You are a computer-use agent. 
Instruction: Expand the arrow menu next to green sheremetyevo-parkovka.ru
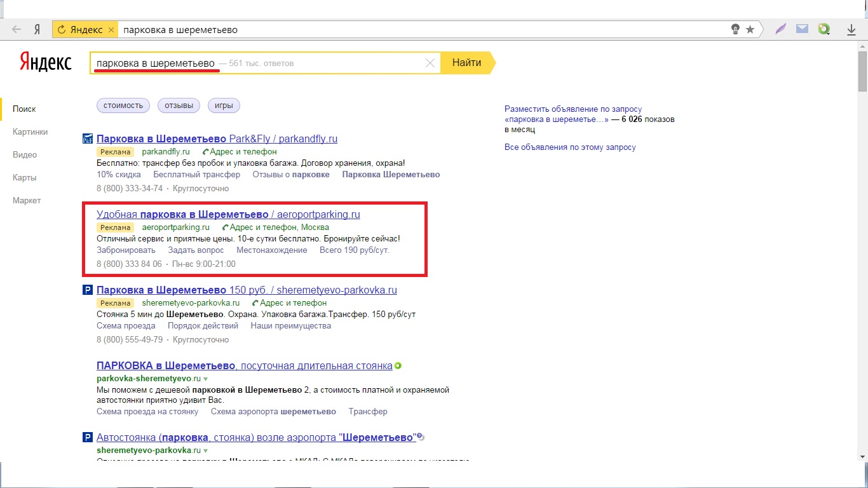coord(205,451)
